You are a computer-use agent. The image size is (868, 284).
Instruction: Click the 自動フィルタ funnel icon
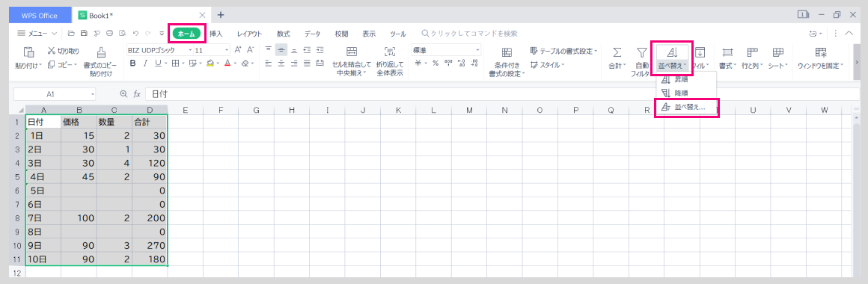pyautogui.click(x=641, y=52)
